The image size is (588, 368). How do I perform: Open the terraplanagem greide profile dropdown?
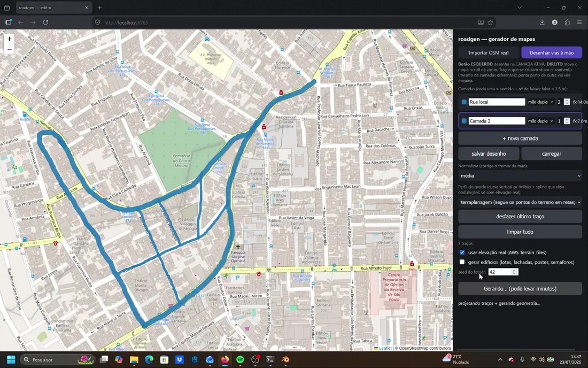point(520,202)
